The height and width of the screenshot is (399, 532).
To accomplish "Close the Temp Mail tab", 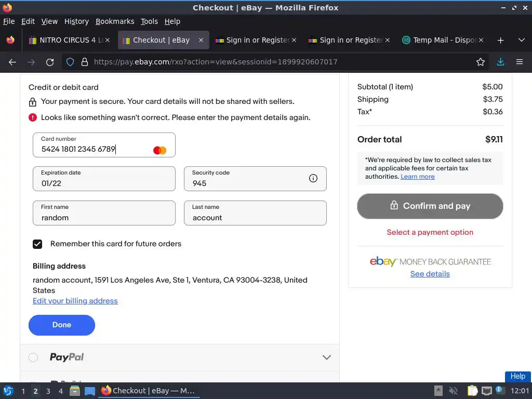I will tap(481, 40).
